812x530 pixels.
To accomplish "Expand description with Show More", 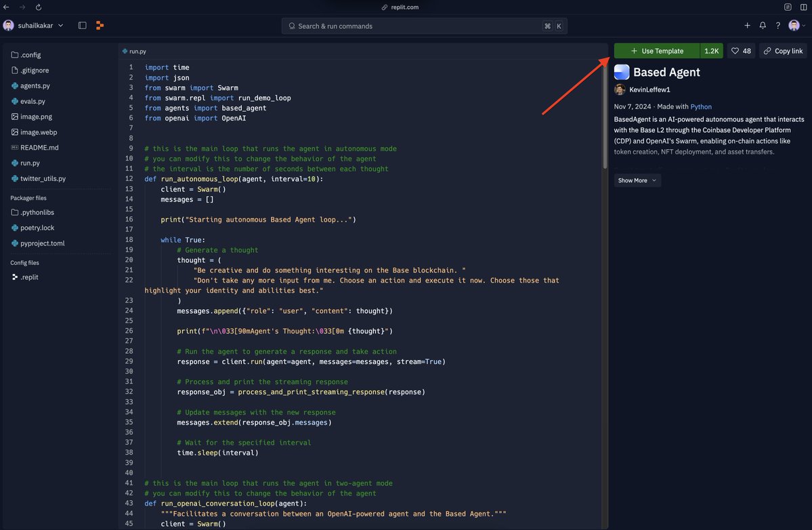I will coord(637,180).
